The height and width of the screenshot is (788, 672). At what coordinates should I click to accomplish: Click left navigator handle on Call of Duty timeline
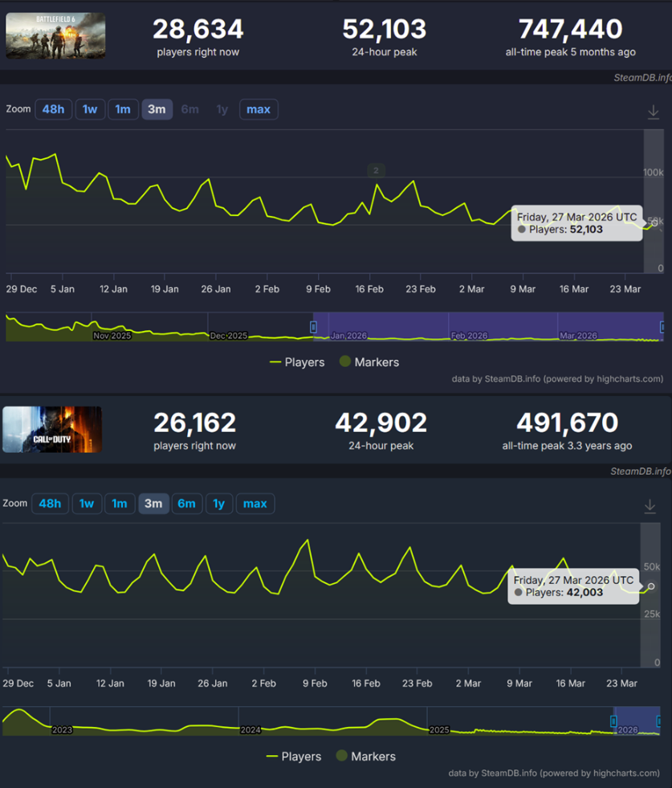point(613,721)
